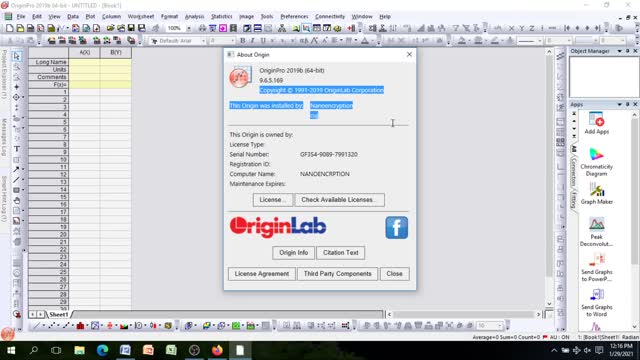Create a New Project from the toolbar

click(9, 28)
